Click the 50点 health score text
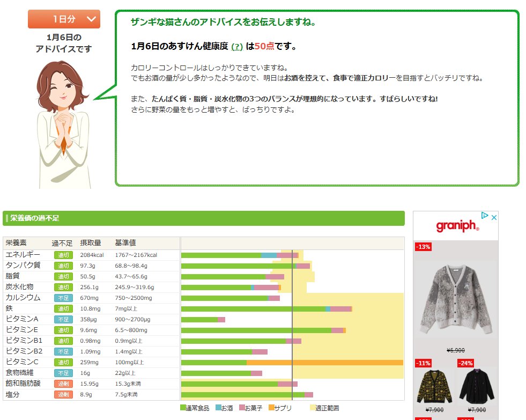Screen dimensions: 526x420 point(264,46)
